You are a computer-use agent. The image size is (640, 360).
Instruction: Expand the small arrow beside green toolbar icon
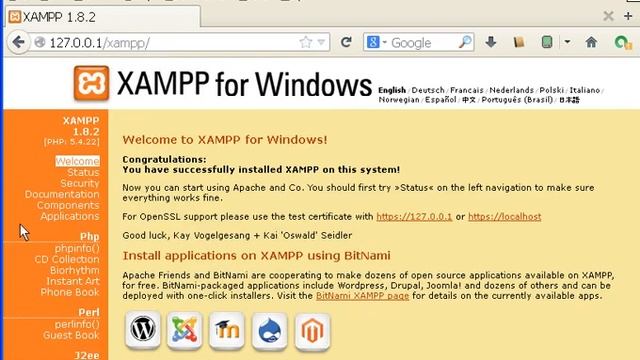click(x=567, y=42)
